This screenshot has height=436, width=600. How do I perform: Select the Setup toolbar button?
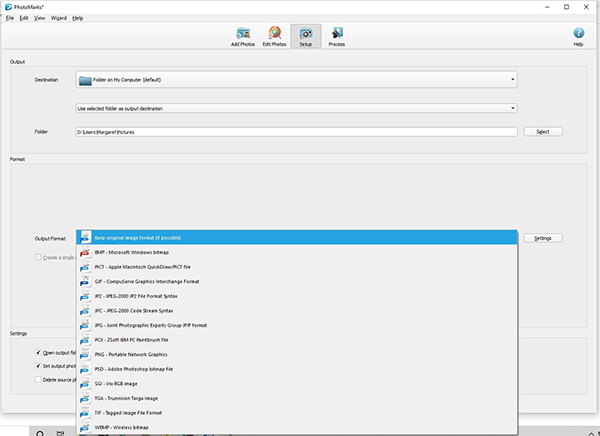(x=305, y=36)
